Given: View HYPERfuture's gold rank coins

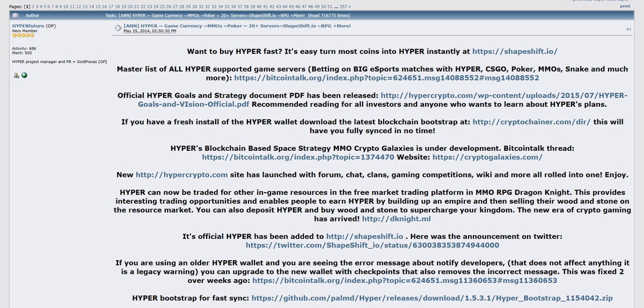Looking at the screenshot, I should [x=23, y=35].
